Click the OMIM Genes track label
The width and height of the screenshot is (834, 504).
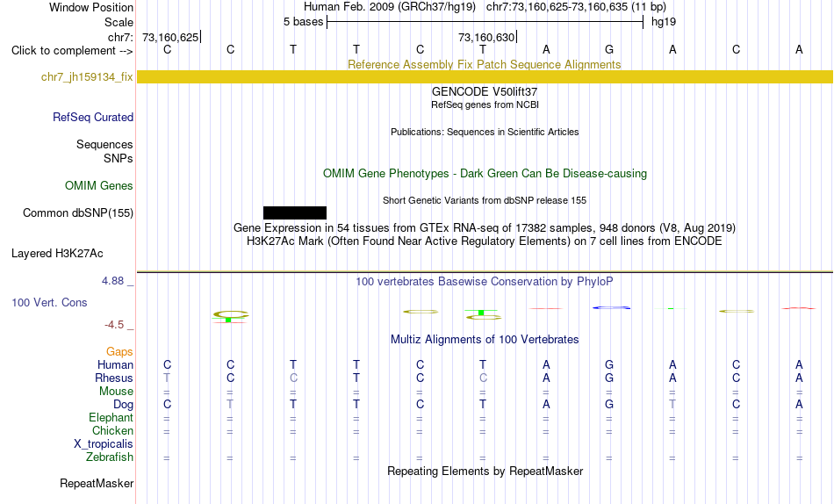[99, 186]
